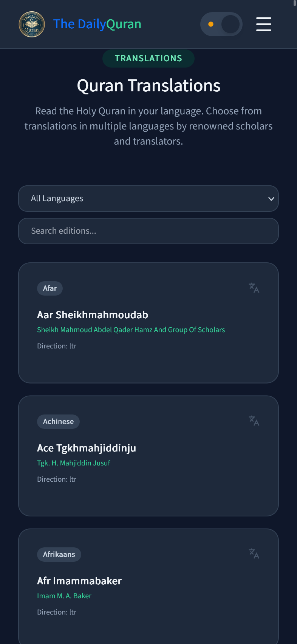
Task: Open Afr Imammabaker translation
Action: [x=79, y=581]
